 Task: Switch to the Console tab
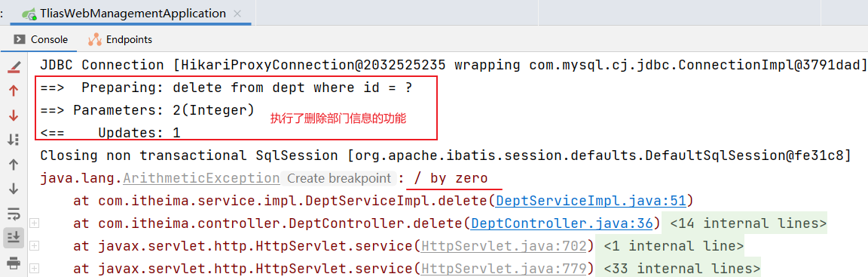click(41, 39)
